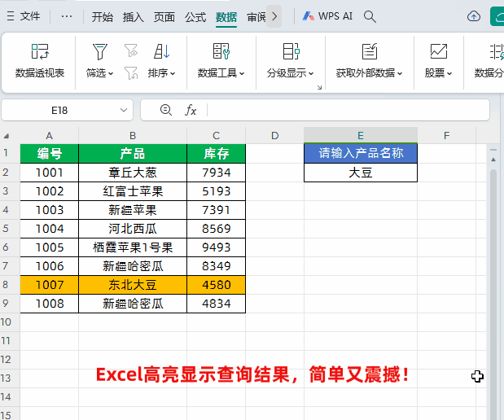Click cell with value 4580
This screenshot has height=420, width=504.
click(x=217, y=285)
